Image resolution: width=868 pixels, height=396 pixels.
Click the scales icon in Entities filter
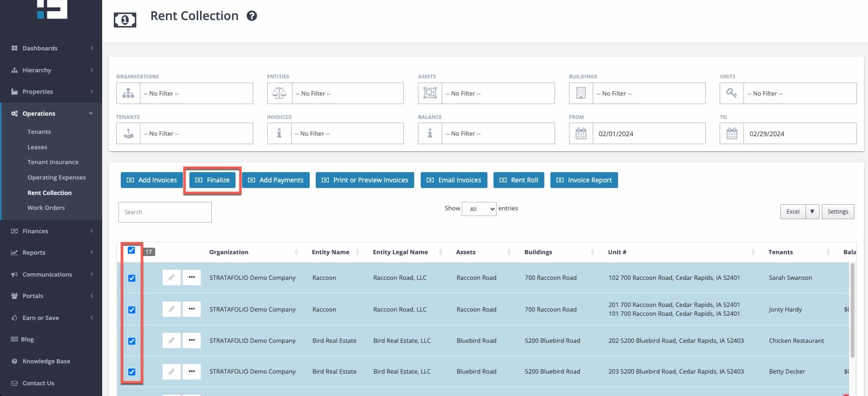pos(279,93)
